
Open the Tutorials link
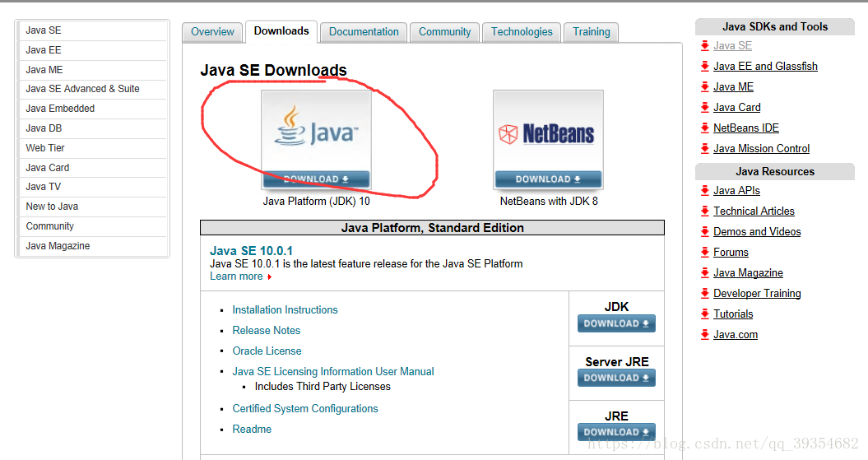coord(733,314)
